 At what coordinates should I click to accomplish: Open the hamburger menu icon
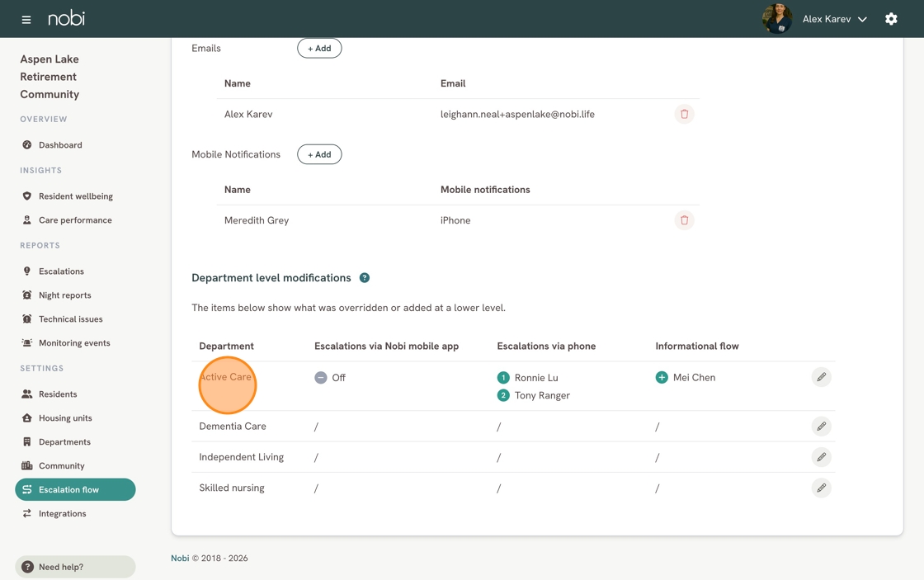tap(26, 20)
